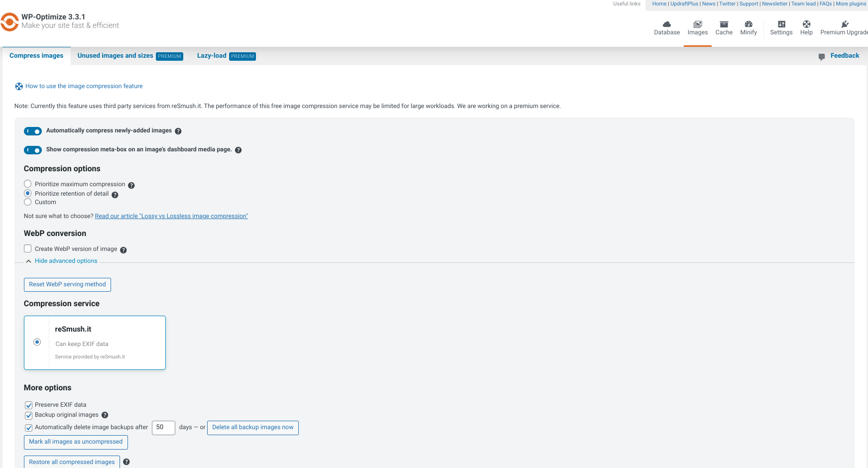Click help icon next to Restore all compressed images
The width and height of the screenshot is (868, 468).
pyautogui.click(x=126, y=462)
